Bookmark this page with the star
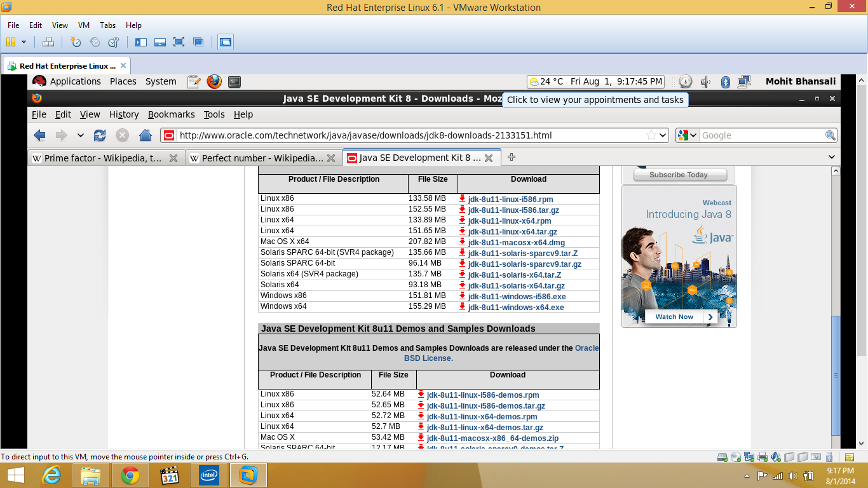 [x=651, y=135]
